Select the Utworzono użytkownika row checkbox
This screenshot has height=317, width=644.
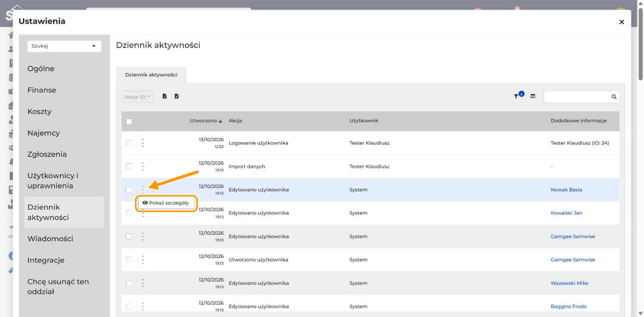129,260
